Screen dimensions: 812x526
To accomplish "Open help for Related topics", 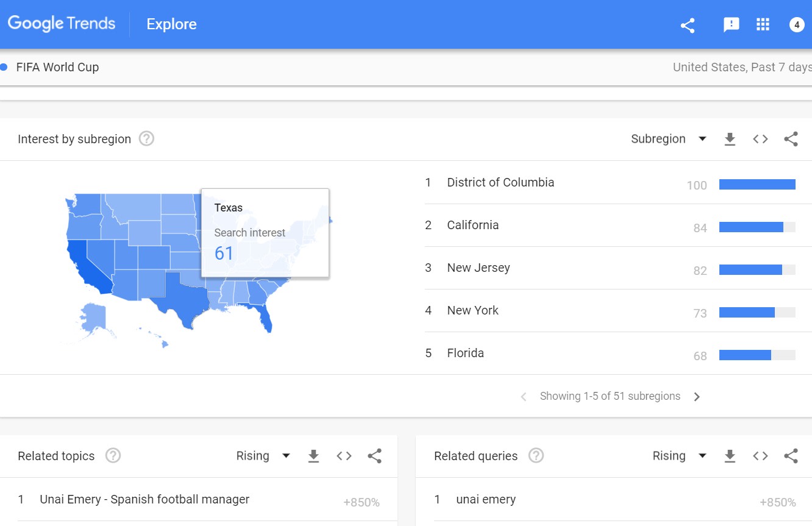I will pos(113,456).
